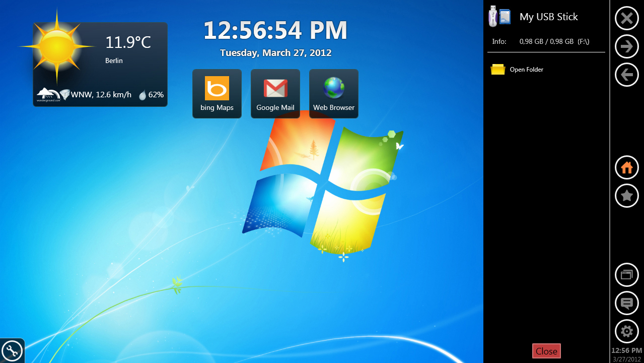Go to Home using the orange house icon
Viewport: 644px width, 363px height.
[x=627, y=168]
